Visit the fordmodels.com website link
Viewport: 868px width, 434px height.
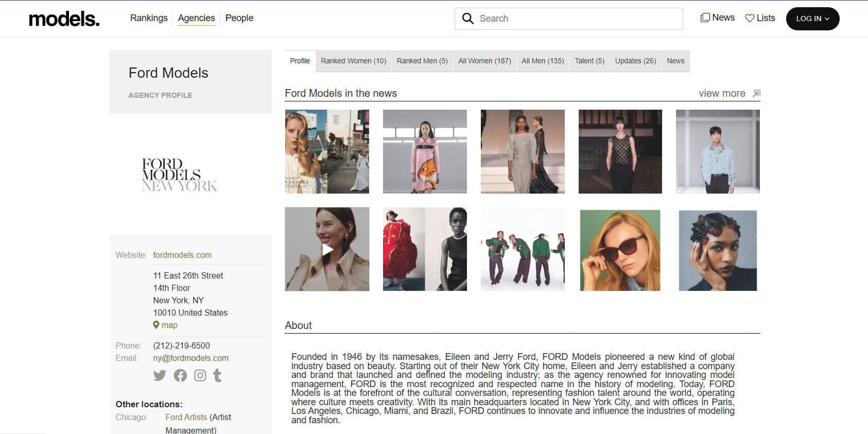pyautogui.click(x=182, y=255)
